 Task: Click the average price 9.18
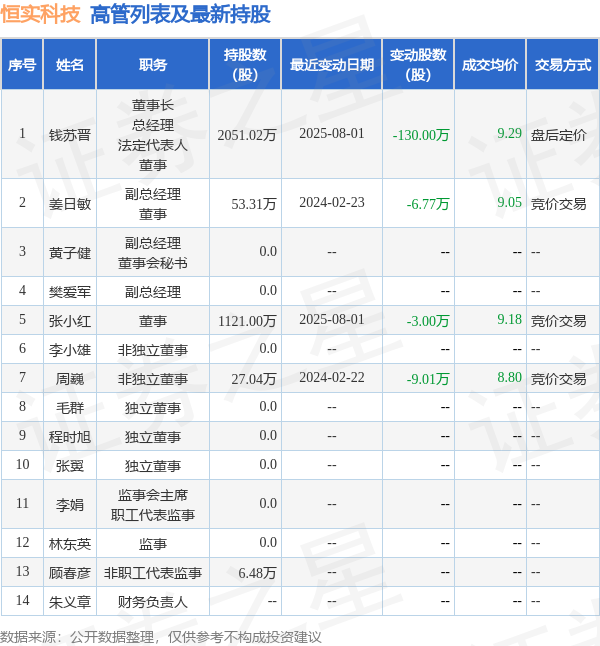(509, 319)
